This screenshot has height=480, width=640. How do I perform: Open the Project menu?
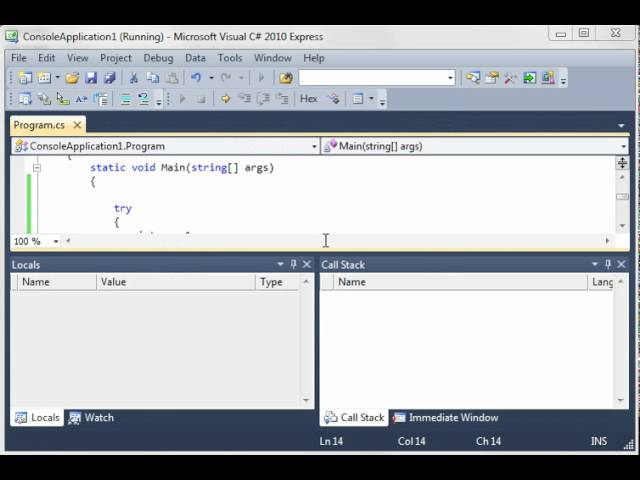pyautogui.click(x=116, y=58)
